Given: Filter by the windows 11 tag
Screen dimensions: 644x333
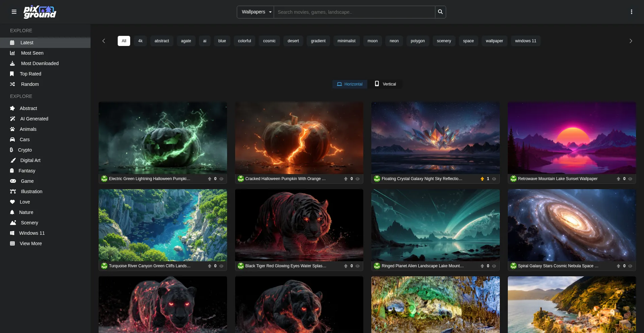Looking at the screenshot, I should point(525,41).
